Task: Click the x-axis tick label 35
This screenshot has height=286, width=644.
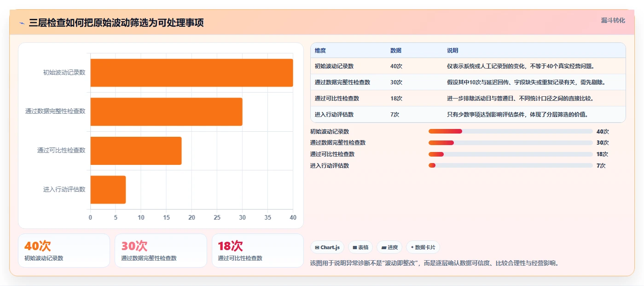Action: [267, 217]
